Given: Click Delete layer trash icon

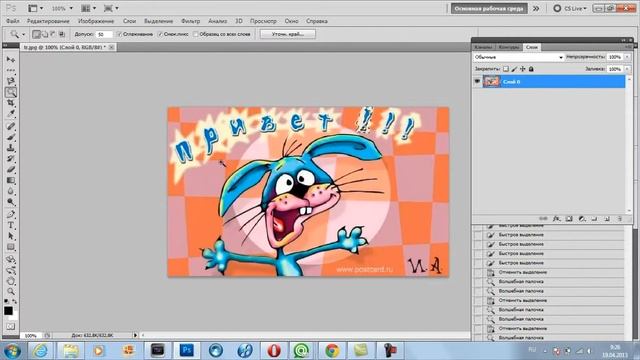Looking at the screenshot, I should (620, 219).
